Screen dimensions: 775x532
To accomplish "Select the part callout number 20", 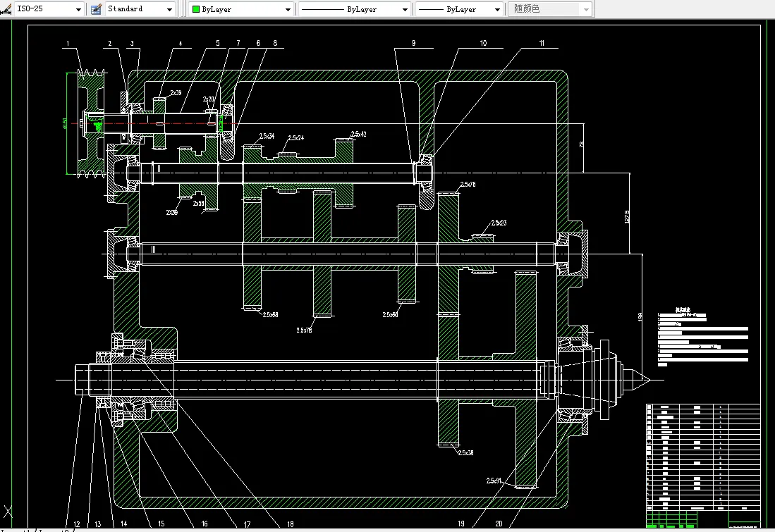I will click(499, 524).
